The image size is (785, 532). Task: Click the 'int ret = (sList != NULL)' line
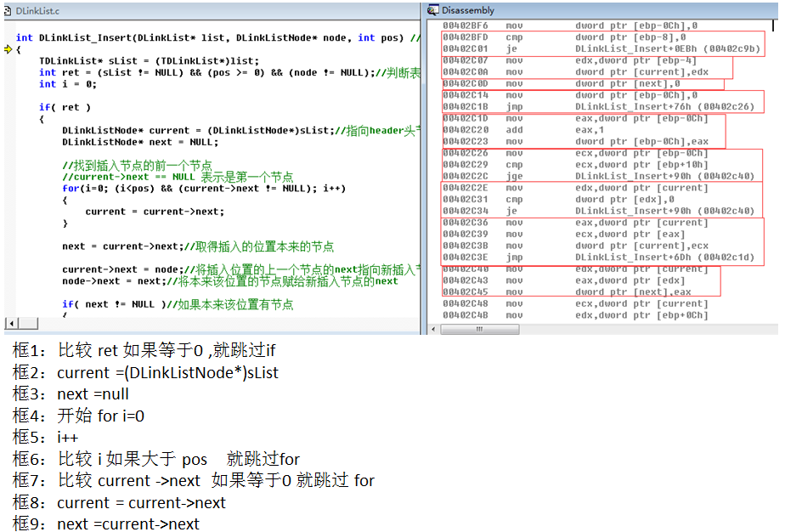click(x=229, y=72)
